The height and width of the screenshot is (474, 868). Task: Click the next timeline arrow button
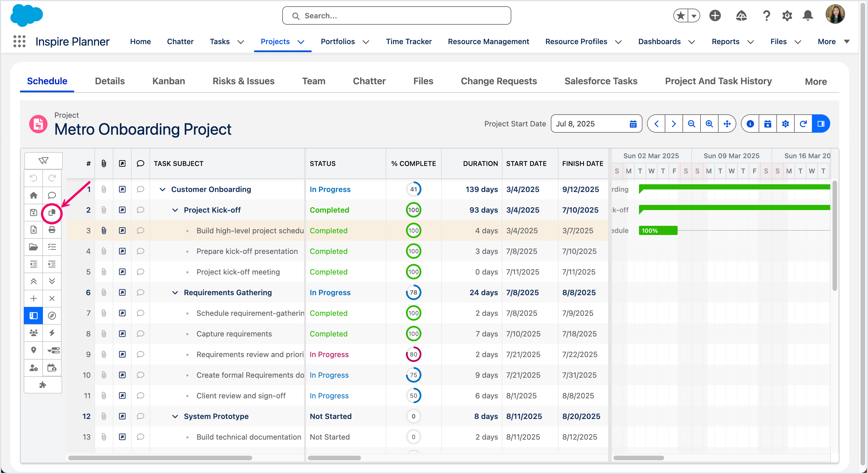coord(674,124)
